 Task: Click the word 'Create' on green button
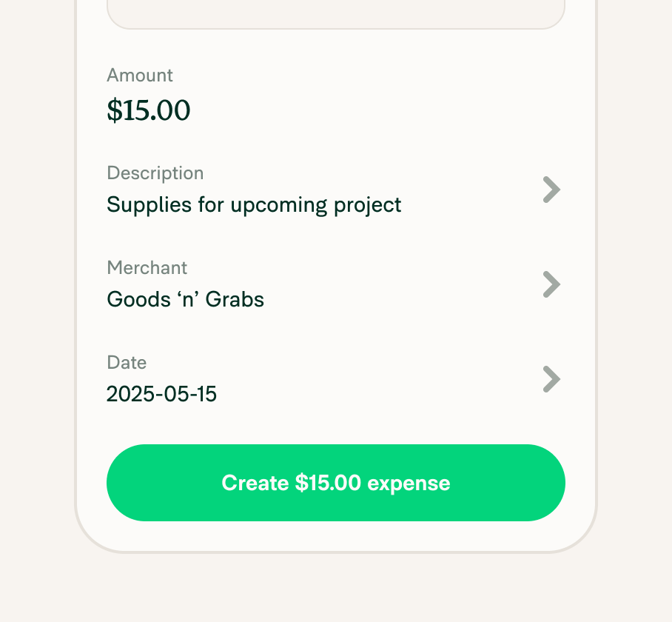tap(255, 483)
